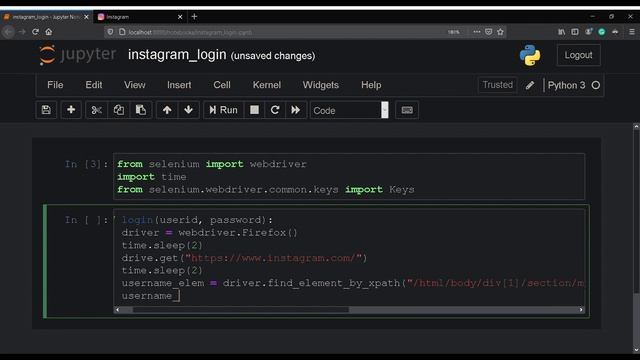Click the pencil edit mode icon
The width and height of the screenshot is (640, 360).
coord(530,85)
